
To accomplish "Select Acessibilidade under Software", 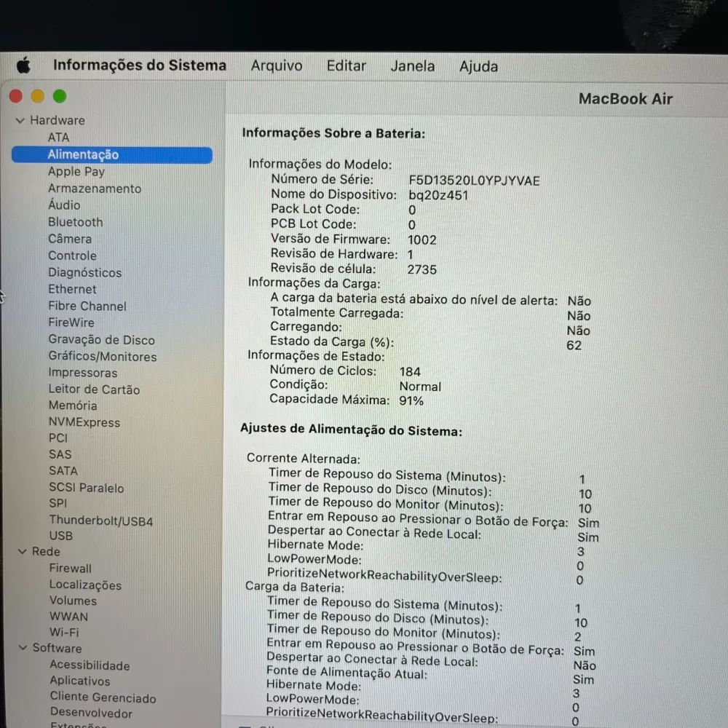I will [x=90, y=665].
